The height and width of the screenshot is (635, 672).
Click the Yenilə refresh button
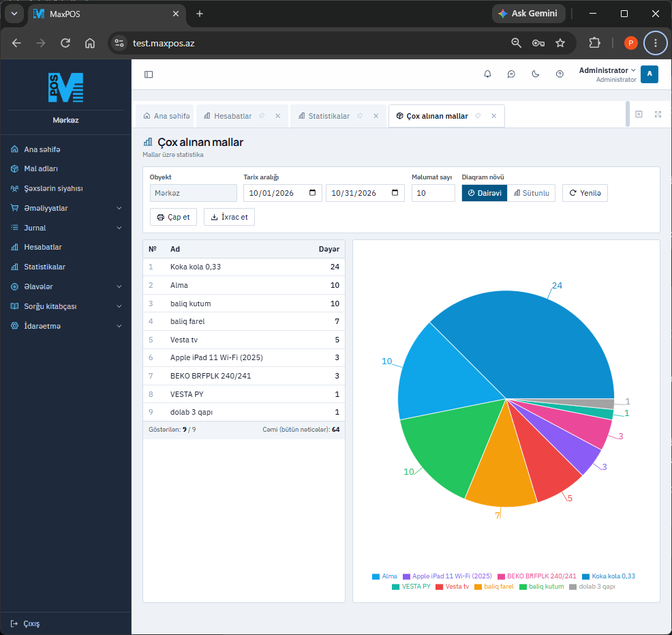(585, 193)
